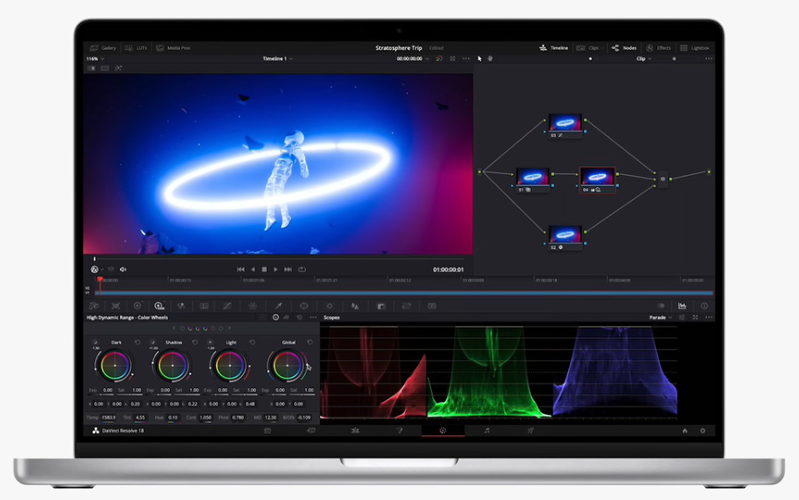Viewport: 799px width, 500px height.
Task: Click the Global color wheel center
Action: point(287,365)
